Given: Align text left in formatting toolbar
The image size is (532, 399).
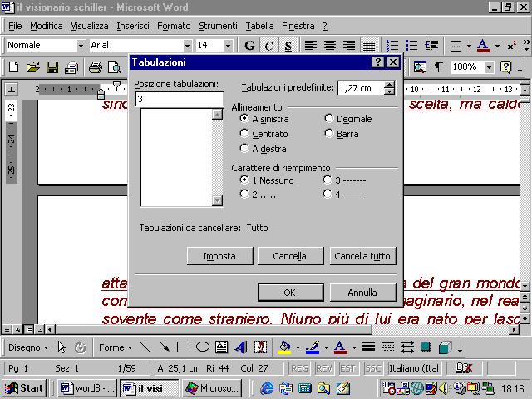Looking at the screenshot, I should pos(310,45).
